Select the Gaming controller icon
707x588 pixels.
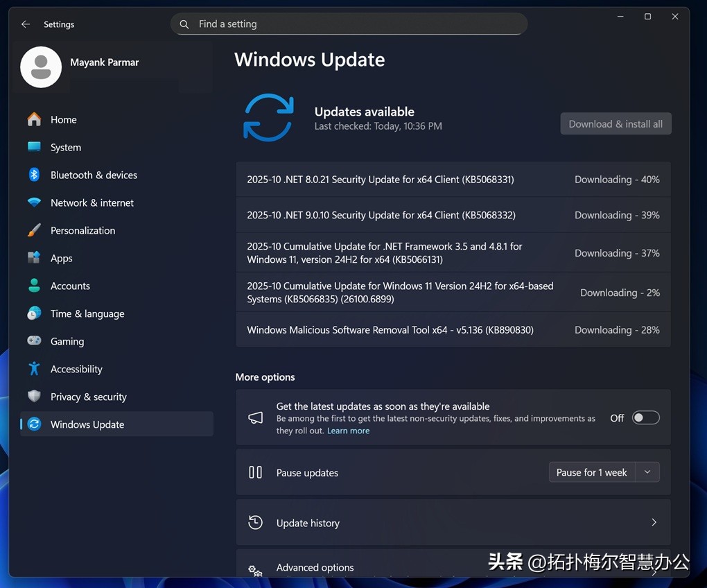(34, 341)
